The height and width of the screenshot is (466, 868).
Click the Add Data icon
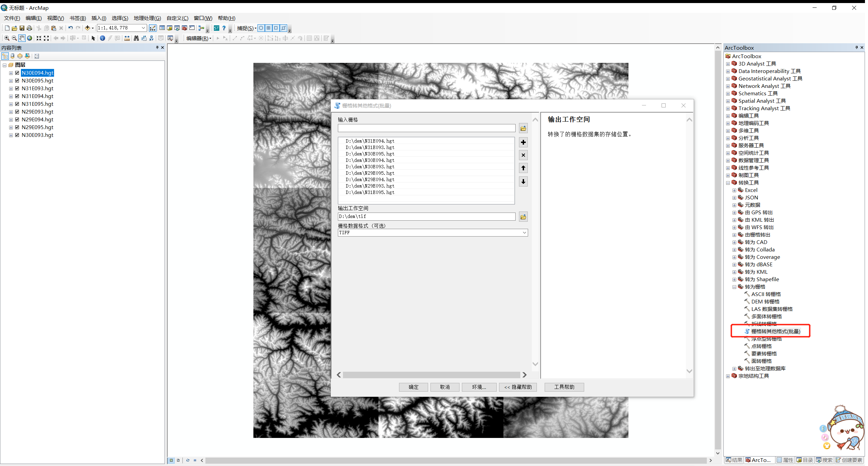tap(88, 28)
